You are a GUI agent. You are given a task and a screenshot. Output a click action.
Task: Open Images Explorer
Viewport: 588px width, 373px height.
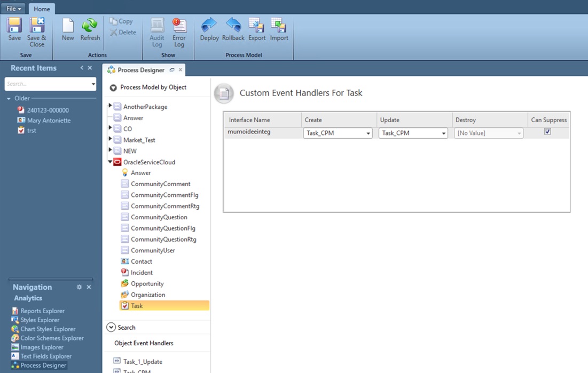[37, 347]
